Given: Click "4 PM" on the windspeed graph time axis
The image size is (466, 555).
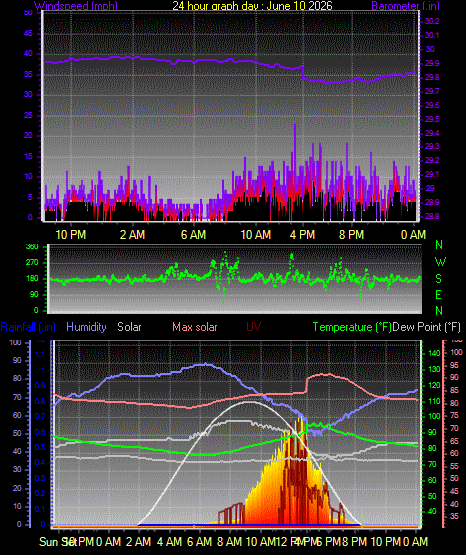Looking at the screenshot, I should (302, 235).
